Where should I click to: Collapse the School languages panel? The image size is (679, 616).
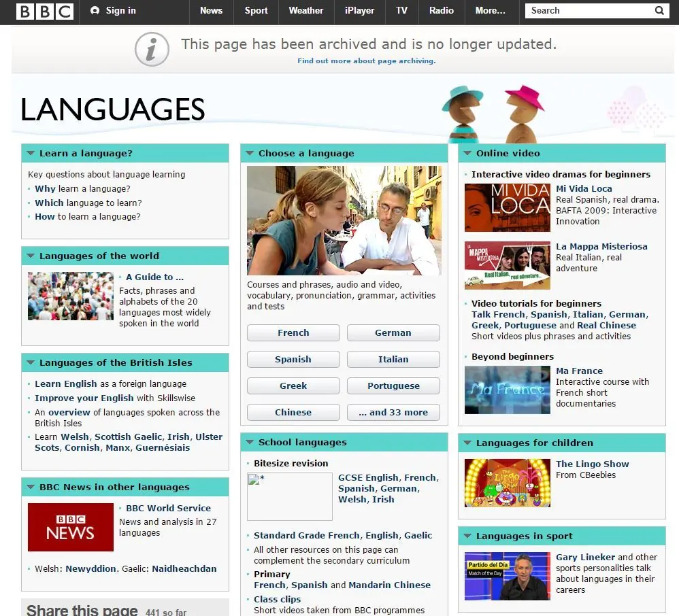point(250,442)
